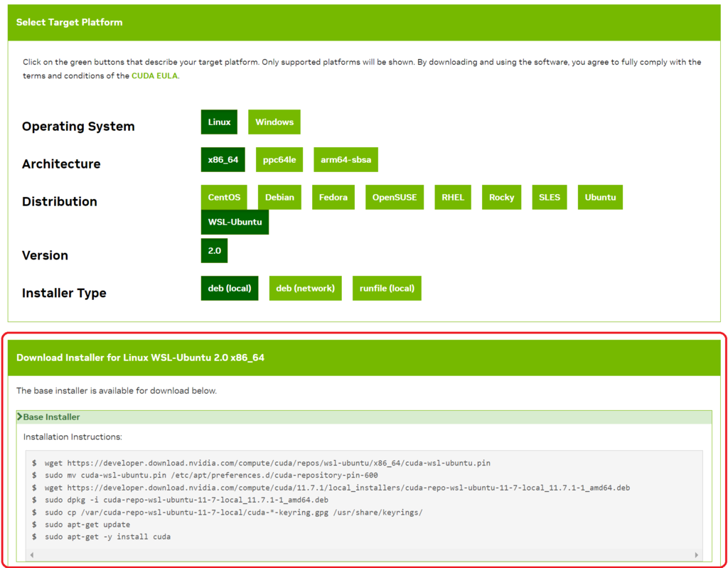
Task: Collapse the Base Installer section
Action: coord(364,417)
